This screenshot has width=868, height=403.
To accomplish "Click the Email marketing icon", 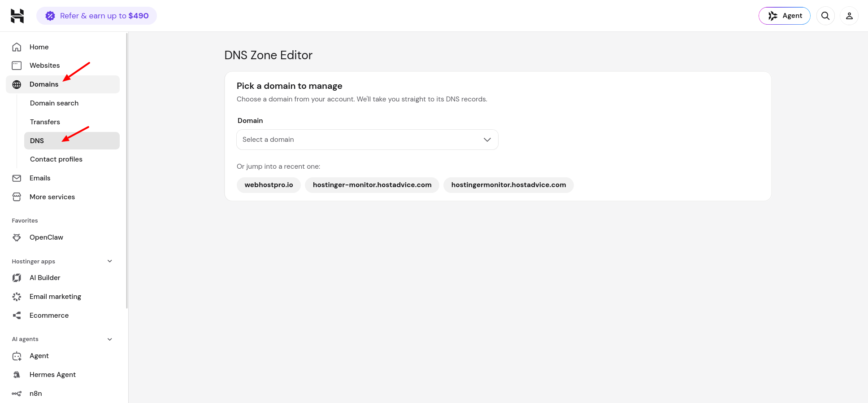I will (x=17, y=297).
